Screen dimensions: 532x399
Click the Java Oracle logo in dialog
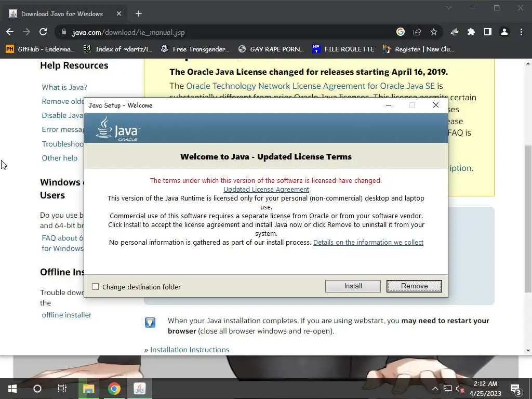(118, 129)
